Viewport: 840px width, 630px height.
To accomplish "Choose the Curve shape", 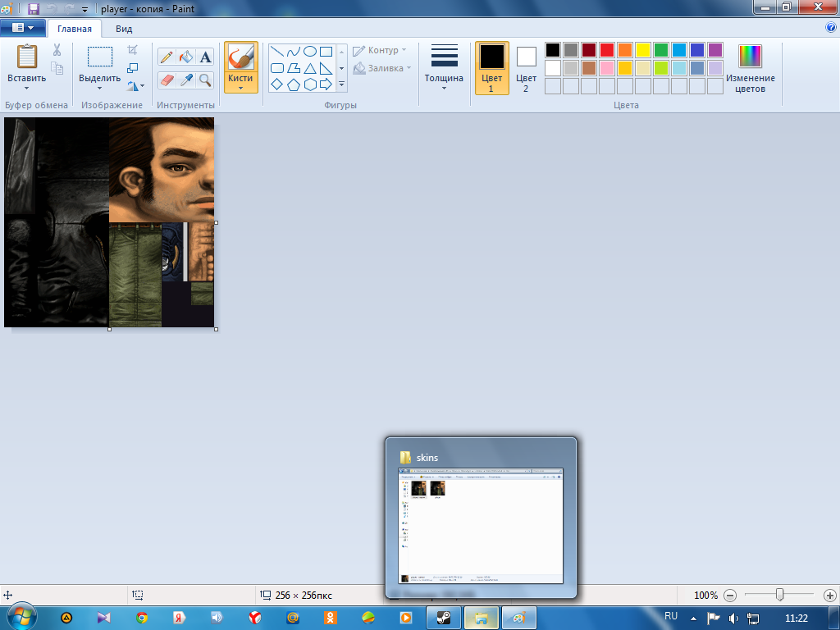I will [294, 52].
